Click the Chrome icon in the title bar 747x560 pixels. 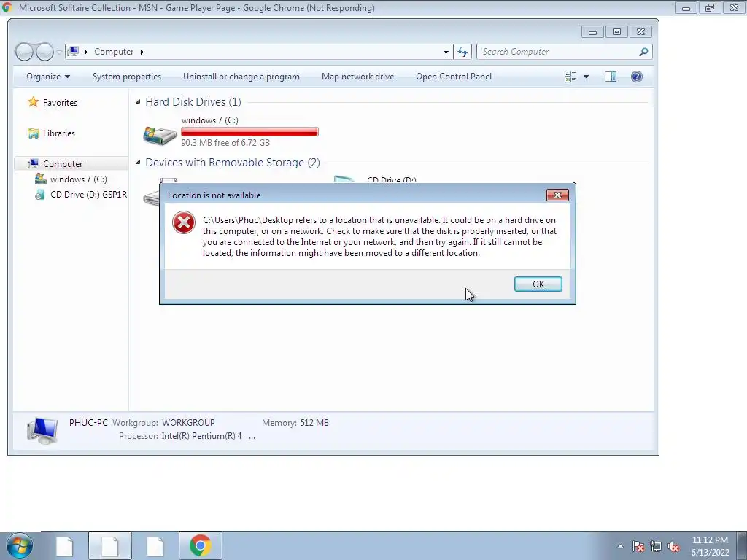(6, 7)
